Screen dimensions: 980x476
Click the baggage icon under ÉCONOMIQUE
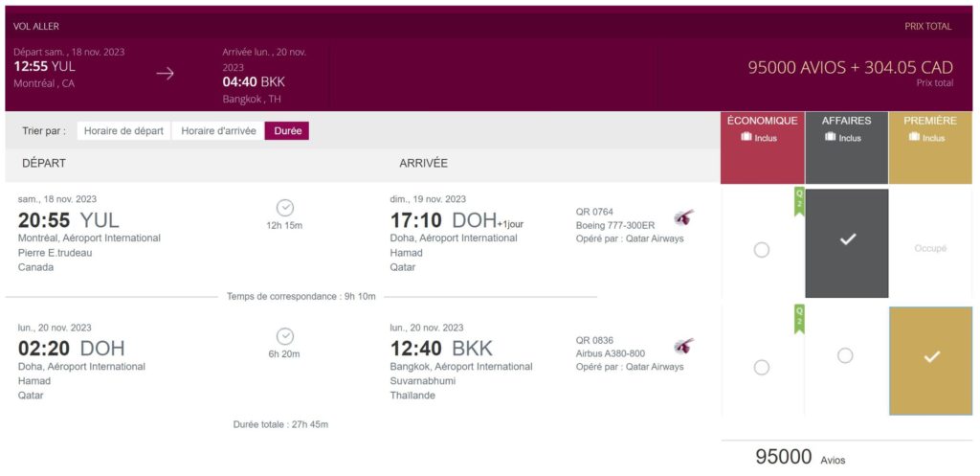click(747, 137)
